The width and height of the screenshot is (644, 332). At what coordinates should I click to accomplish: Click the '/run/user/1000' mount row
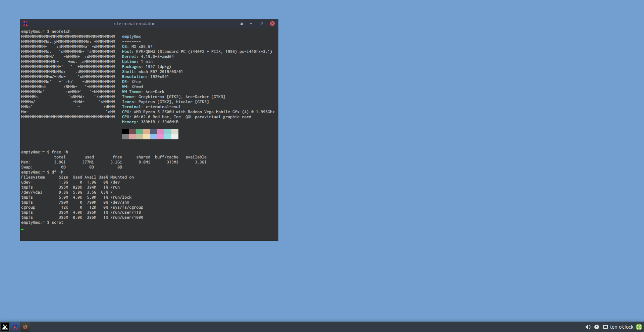tap(82, 217)
